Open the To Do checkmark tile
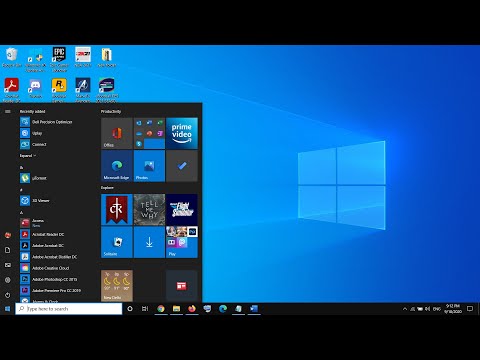This screenshot has width=480, height=360. point(182,166)
